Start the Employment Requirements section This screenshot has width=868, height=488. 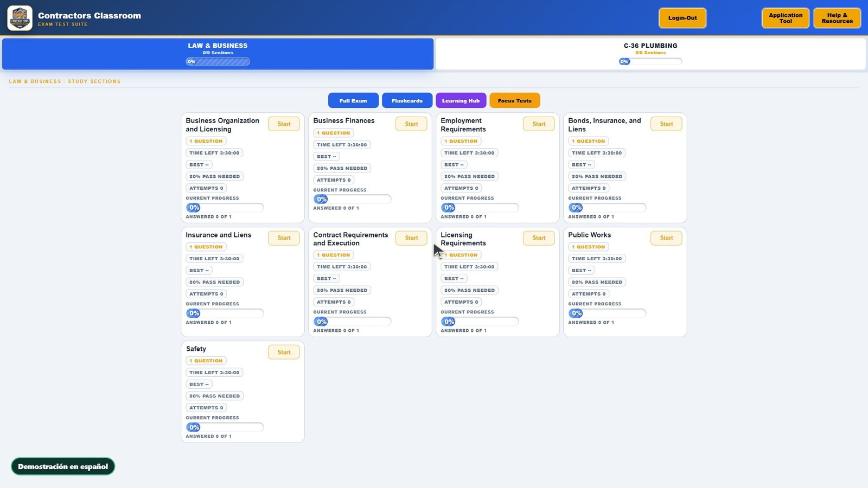(x=539, y=124)
